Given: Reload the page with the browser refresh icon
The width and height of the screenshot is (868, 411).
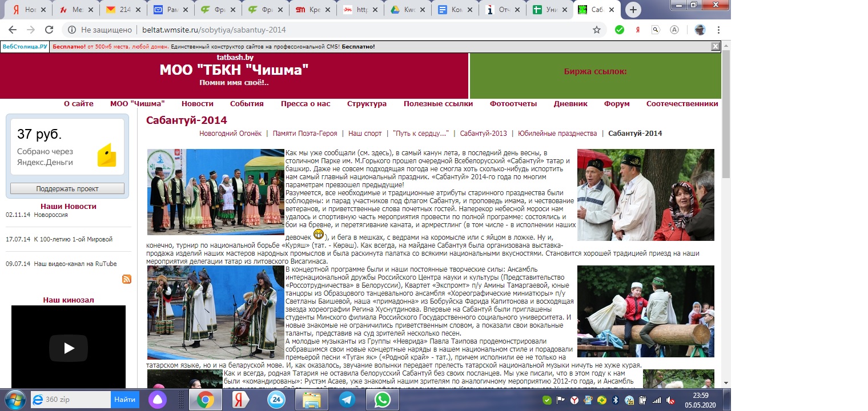Looking at the screenshot, I should [49, 30].
